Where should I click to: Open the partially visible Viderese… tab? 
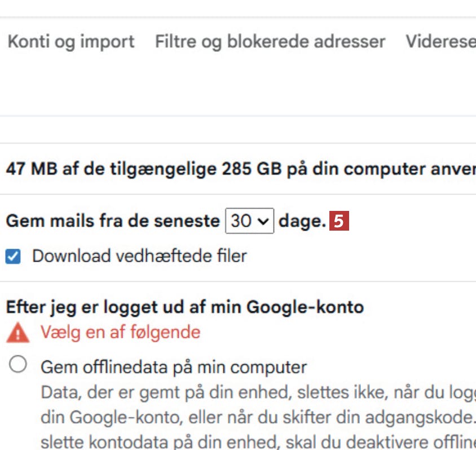coord(440,41)
